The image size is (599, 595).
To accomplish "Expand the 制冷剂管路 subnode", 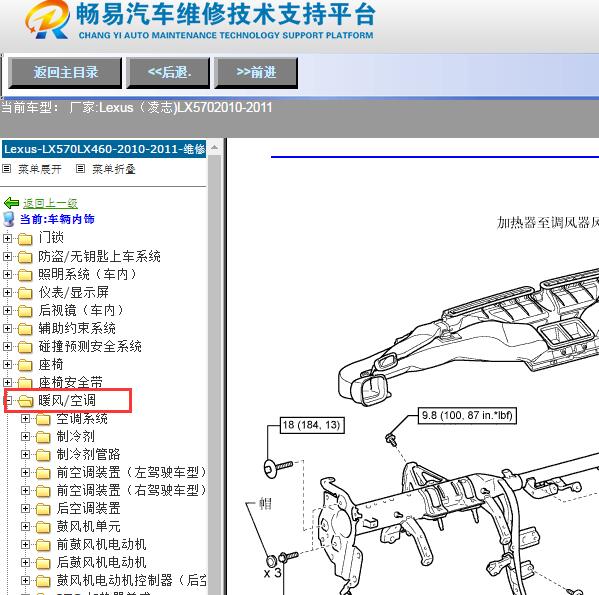I will tap(25, 454).
